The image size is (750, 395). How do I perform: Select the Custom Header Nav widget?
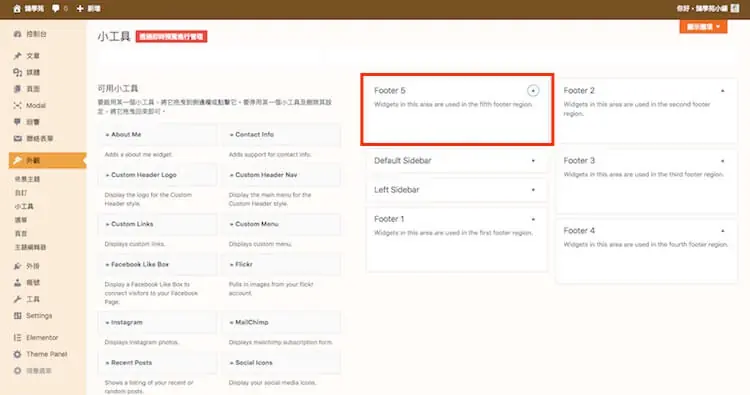(281, 175)
